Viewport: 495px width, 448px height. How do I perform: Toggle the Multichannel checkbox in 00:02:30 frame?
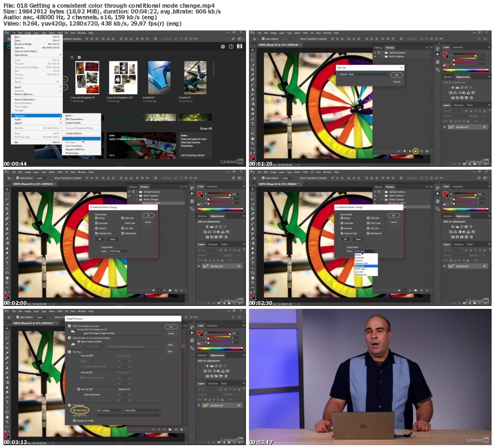[368, 233]
